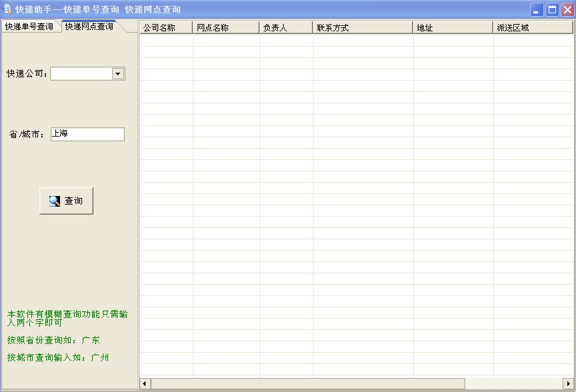This screenshot has width=576, height=392.
Task: Focus the 省/城市 input containing 上海
Action: 87,134
